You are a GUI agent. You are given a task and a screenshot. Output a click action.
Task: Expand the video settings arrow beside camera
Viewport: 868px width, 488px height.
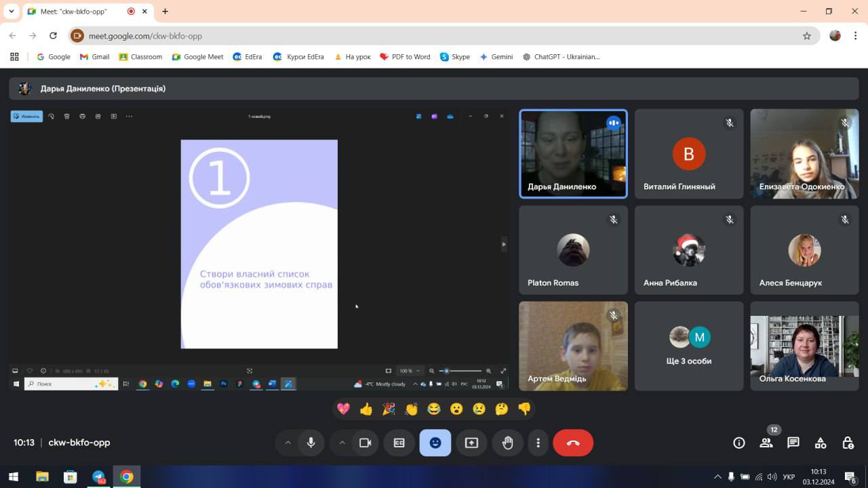pos(342,443)
